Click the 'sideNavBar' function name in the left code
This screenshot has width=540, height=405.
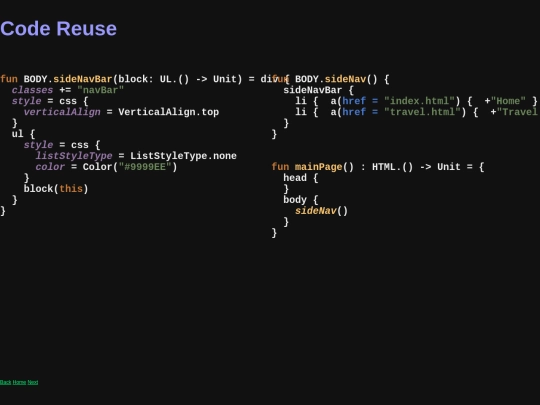pyautogui.click(x=83, y=79)
